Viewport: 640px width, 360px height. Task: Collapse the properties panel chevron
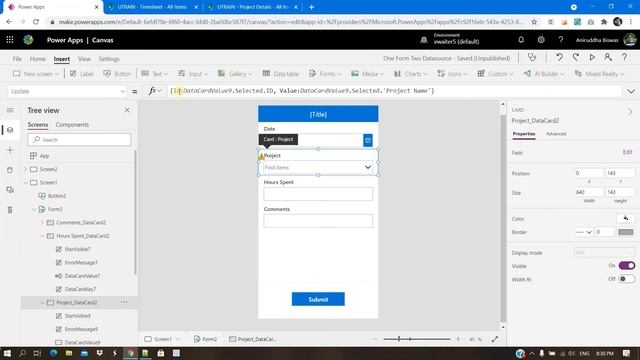click(630, 111)
